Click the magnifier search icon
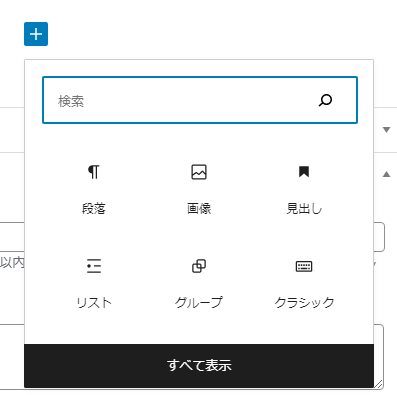The width and height of the screenshot is (397, 395). click(x=325, y=100)
